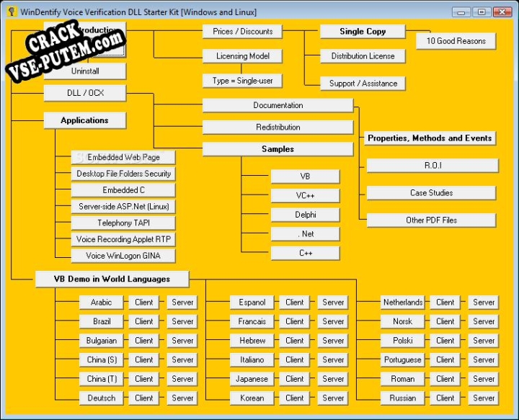Launch the Deutsch Client demo
This screenshot has height=420, width=519.
tap(144, 398)
